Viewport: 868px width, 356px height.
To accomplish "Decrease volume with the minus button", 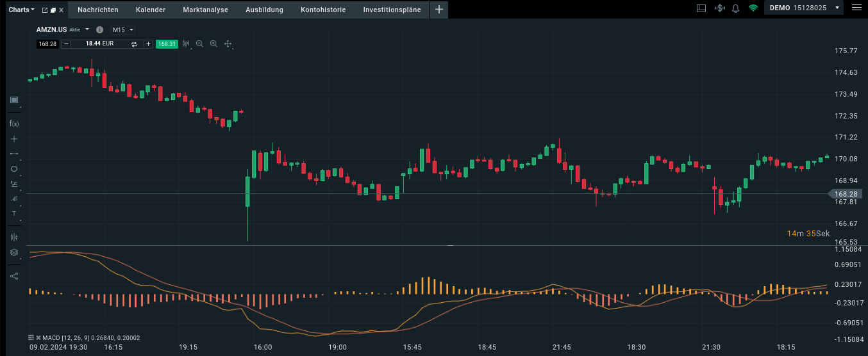I will (66, 44).
